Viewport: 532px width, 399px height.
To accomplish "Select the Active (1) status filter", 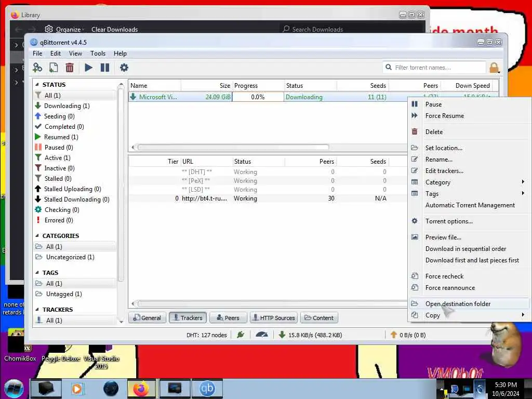I will [75, 158].
